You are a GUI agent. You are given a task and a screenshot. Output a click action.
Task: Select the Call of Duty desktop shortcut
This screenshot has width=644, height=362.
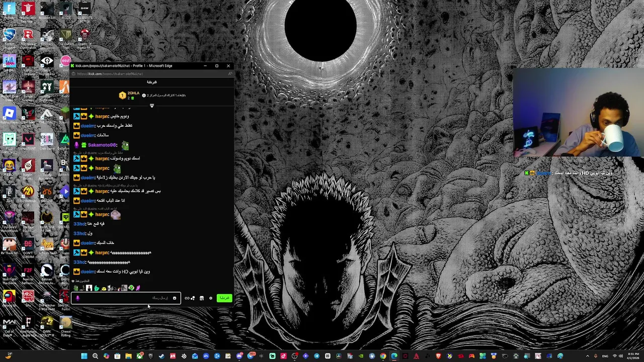[9, 326]
